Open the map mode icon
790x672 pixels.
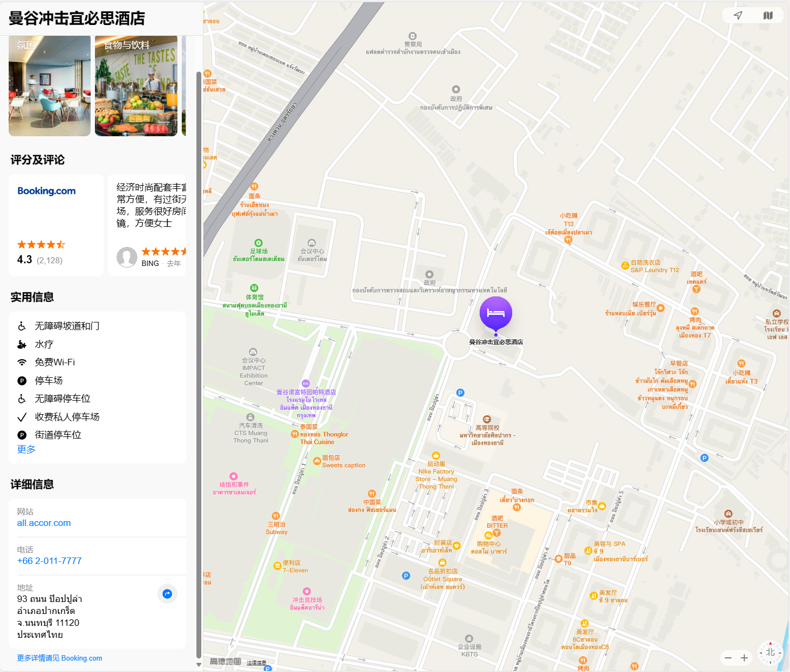click(768, 15)
